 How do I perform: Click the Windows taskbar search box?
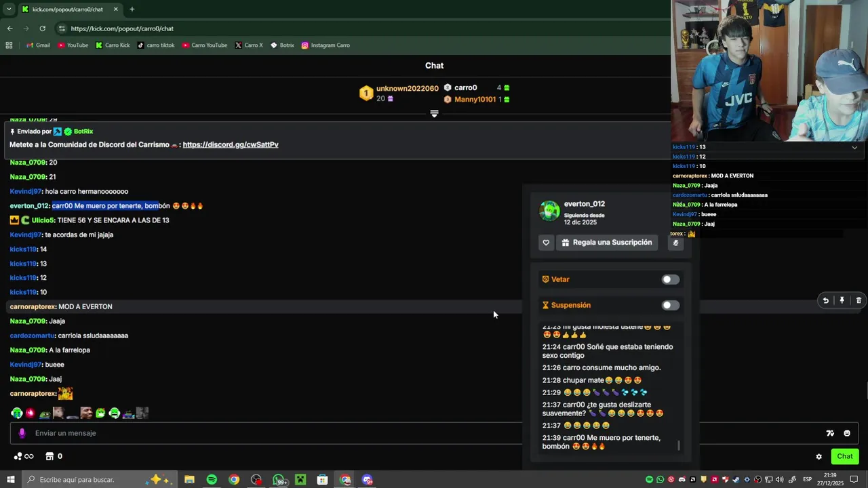[x=98, y=480]
